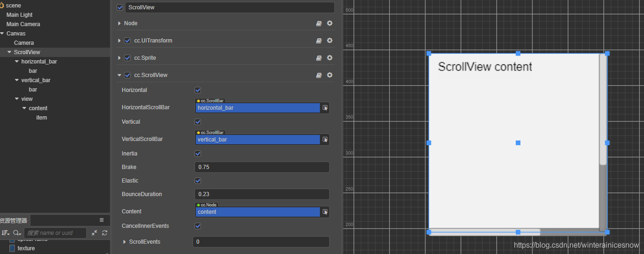Collapse the horizontal_bar node
The height and width of the screenshot is (254, 644).
[17, 62]
